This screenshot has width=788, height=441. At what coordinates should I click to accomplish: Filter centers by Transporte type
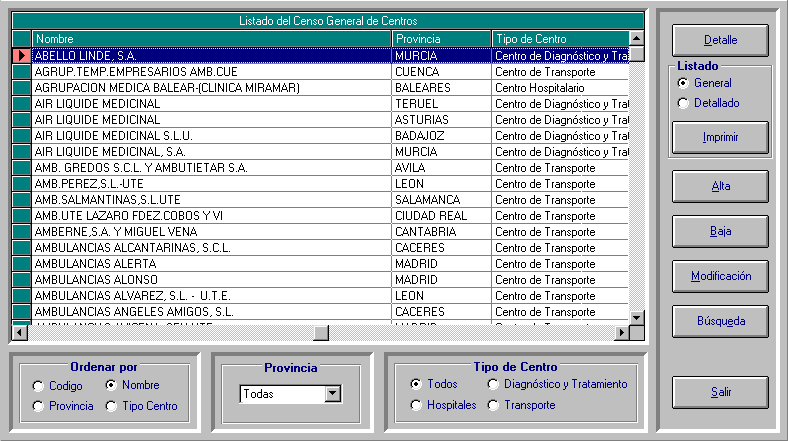(x=493, y=405)
